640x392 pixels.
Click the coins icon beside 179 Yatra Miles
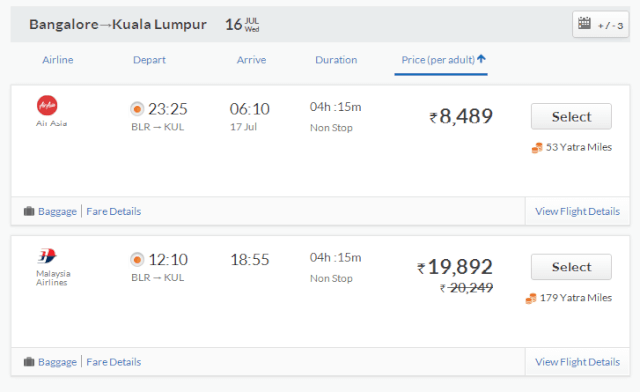[x=531, y=298]
